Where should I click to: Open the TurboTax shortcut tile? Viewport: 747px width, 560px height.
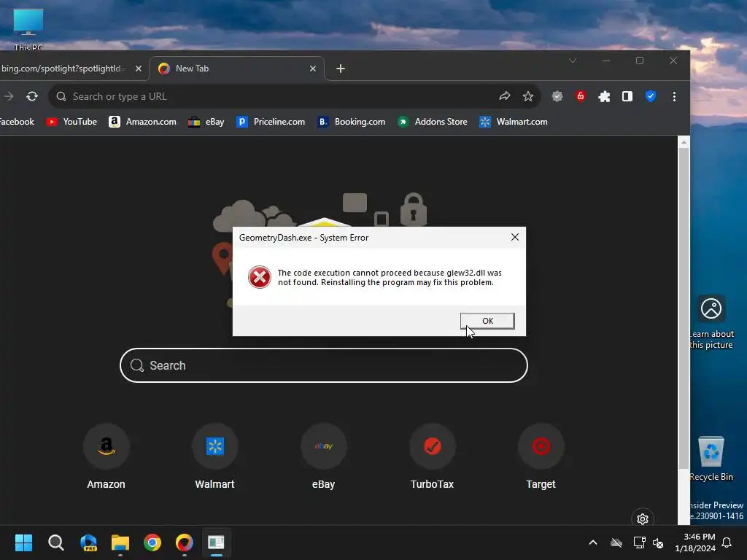pos(432,456)
